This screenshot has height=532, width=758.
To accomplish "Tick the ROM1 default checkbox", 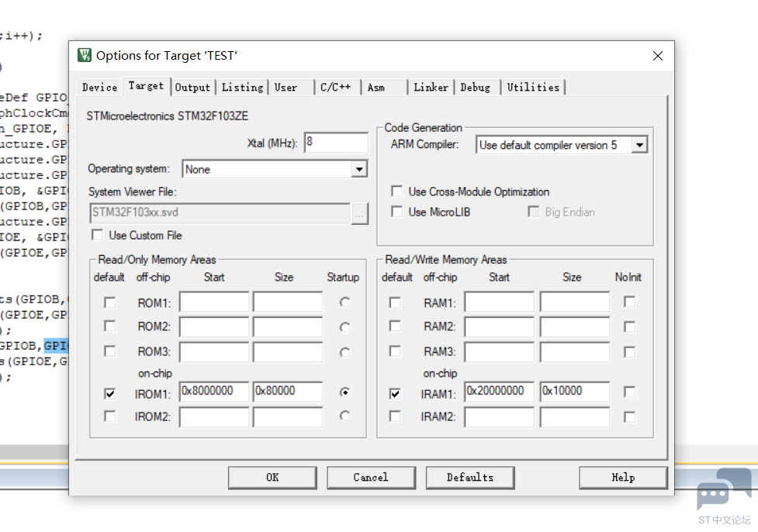I will [x=109, y=302].
